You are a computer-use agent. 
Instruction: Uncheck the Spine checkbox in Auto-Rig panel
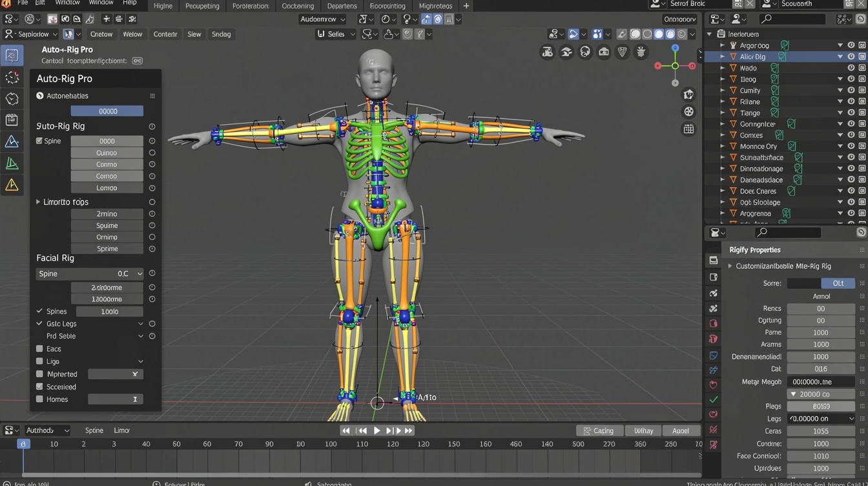(x=40, y=140)
